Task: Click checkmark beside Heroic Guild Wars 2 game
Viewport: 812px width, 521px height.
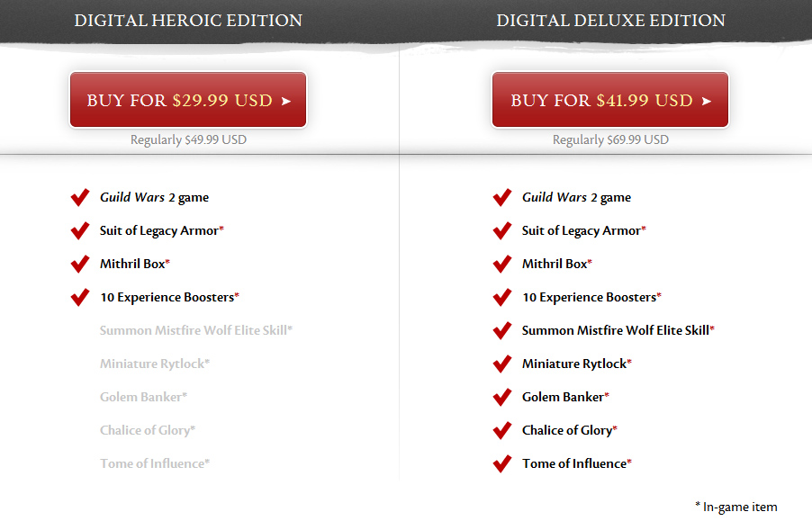Action: point(80,197)
